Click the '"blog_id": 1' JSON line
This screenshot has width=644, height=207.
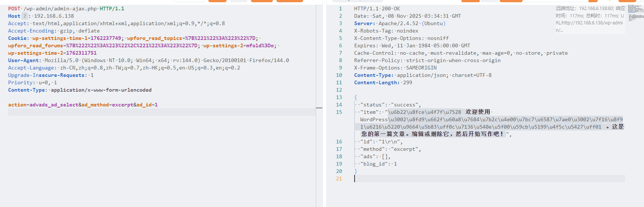pyautogui.click(x=378, y=164)
